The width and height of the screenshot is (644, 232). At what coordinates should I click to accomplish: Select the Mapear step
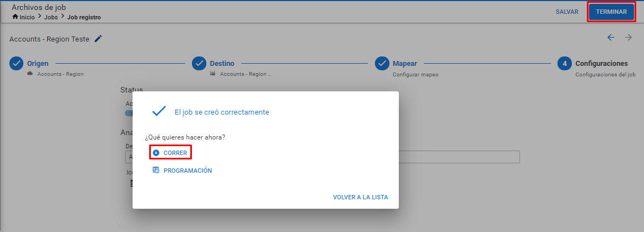tap(404, 64)
